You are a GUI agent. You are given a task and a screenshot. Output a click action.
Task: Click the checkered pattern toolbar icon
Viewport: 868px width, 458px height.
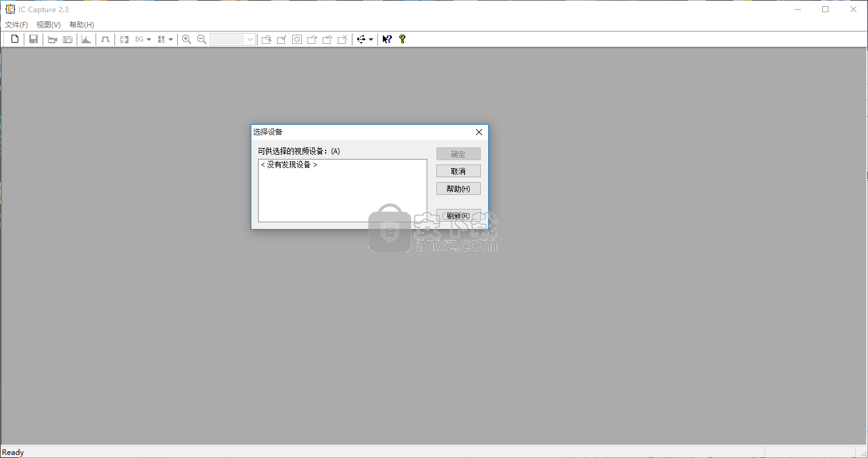tap(124, 39)
